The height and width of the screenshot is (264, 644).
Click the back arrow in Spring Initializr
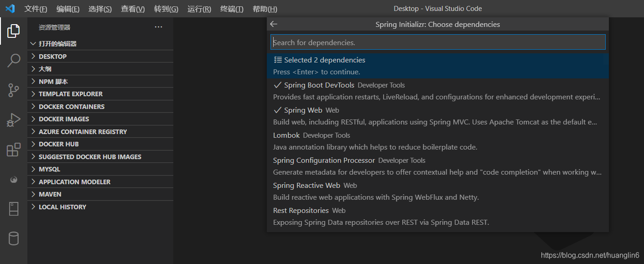274,25
